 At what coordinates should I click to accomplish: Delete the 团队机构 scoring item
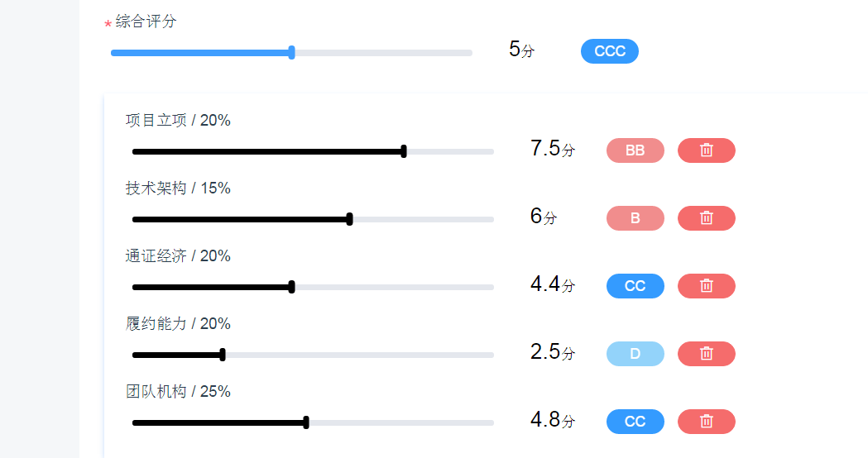click(x=707, y=422)
